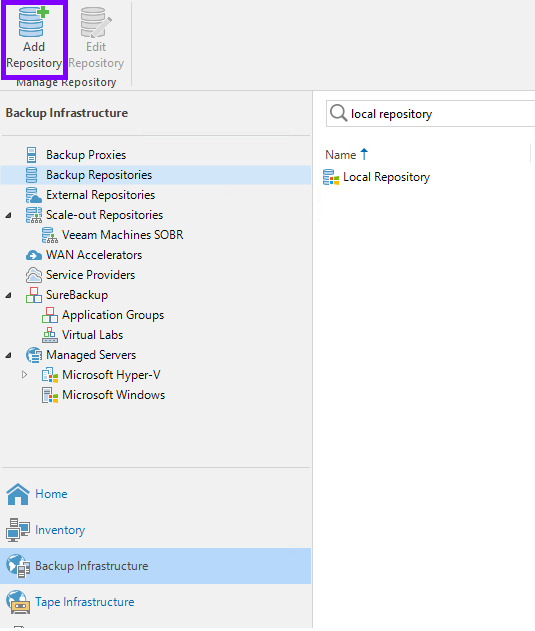Click the Backup Repositories database icon

click(x=31, y=175)
